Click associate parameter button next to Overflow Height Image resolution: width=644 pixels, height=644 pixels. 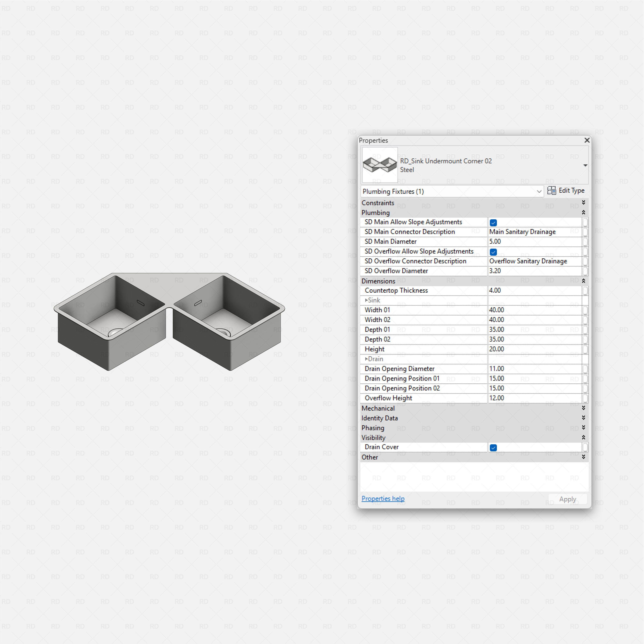[x=585, y=398]
